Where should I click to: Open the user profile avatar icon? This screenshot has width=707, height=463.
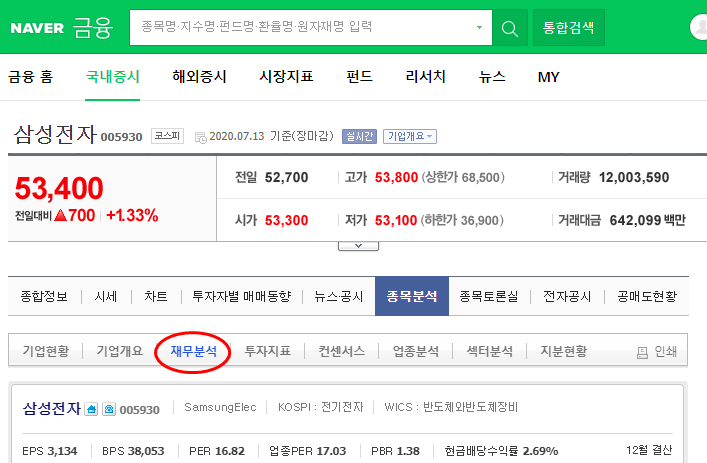pos(699,27)
